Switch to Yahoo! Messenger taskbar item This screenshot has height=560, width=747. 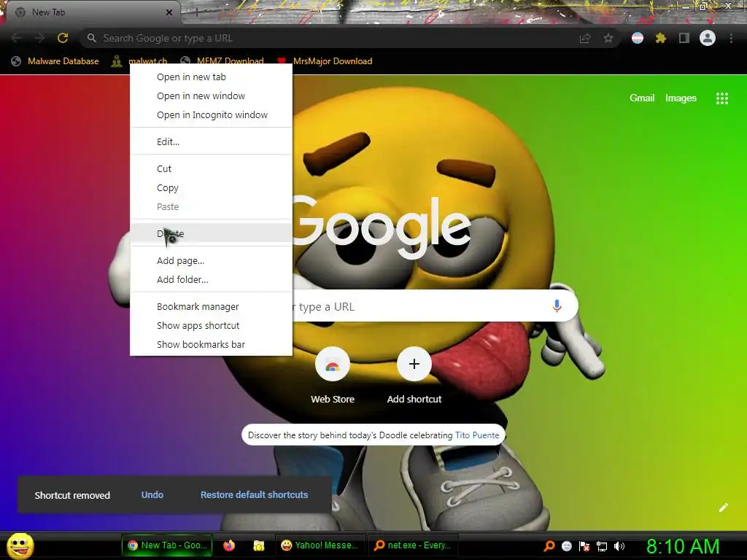click(320, 545)
